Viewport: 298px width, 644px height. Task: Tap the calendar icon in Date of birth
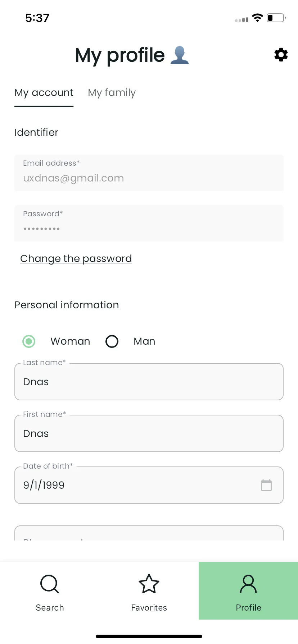tap(266, 485)
